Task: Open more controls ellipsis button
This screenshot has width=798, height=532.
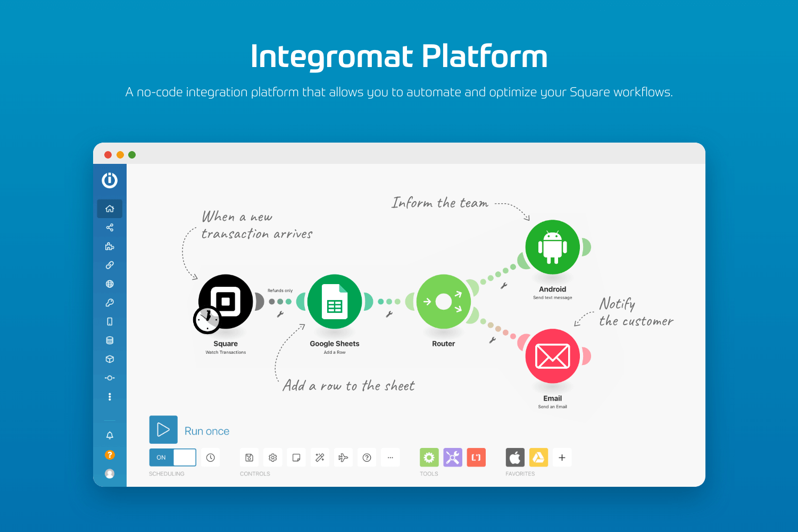Action: tap(390, 458)
